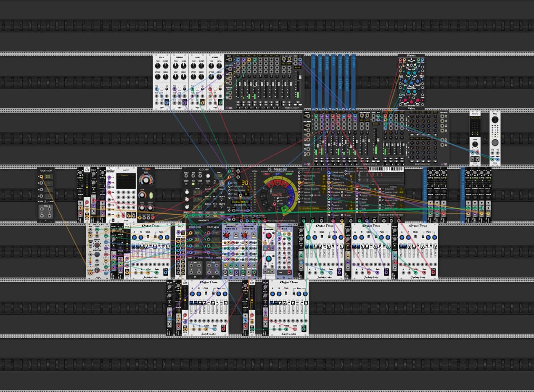
Task: Hit the SNARE module manual trigger button
Action: pyautogui.click(x=179, y=89)
